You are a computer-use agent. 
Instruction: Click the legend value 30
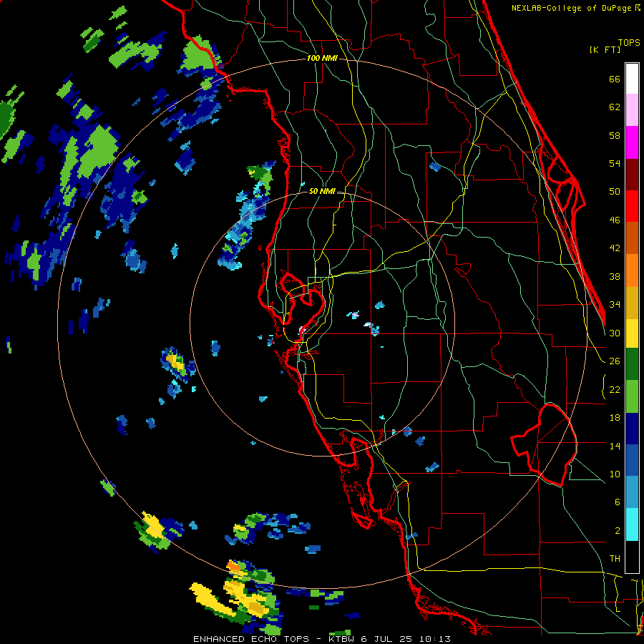pos(615,333)
